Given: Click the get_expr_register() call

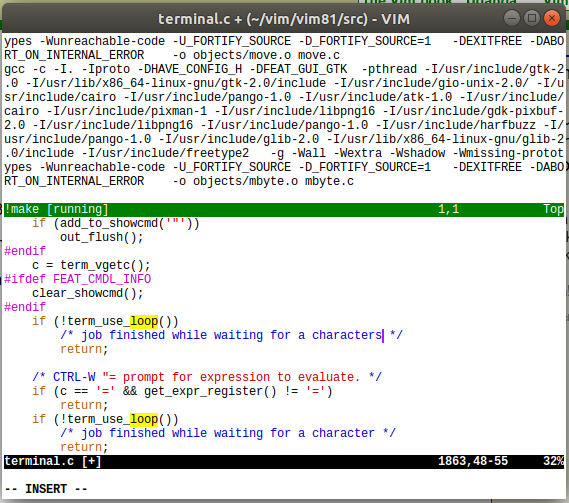Looking at the screenshot, I should coord(210,392).
